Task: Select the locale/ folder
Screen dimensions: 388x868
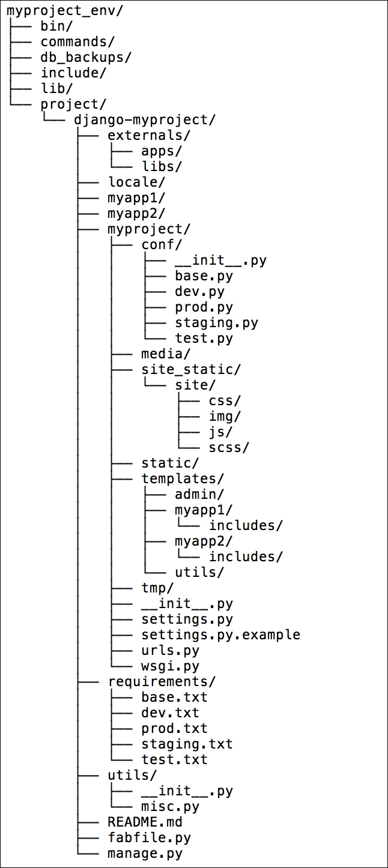Action: coord(136,182)
